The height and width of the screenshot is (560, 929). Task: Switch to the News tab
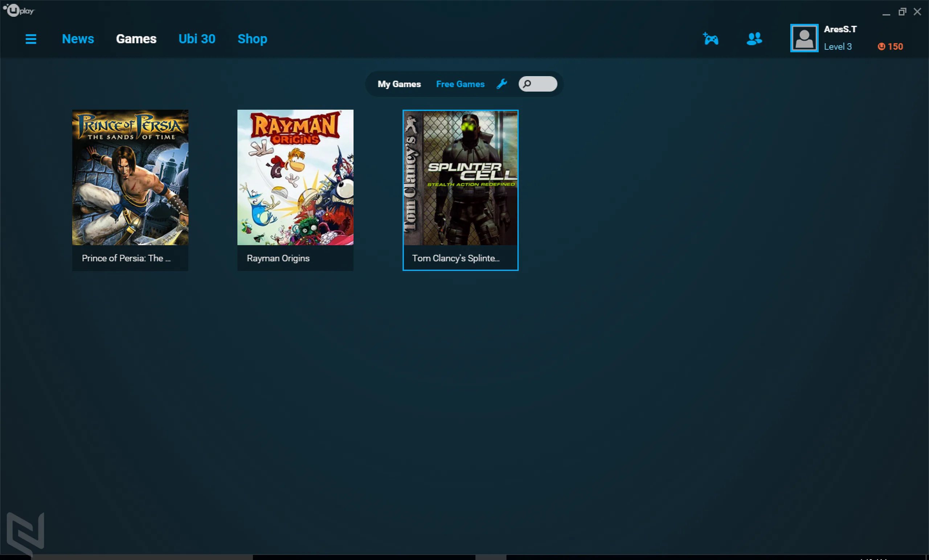pyautogui.click(x=78, y=39)
